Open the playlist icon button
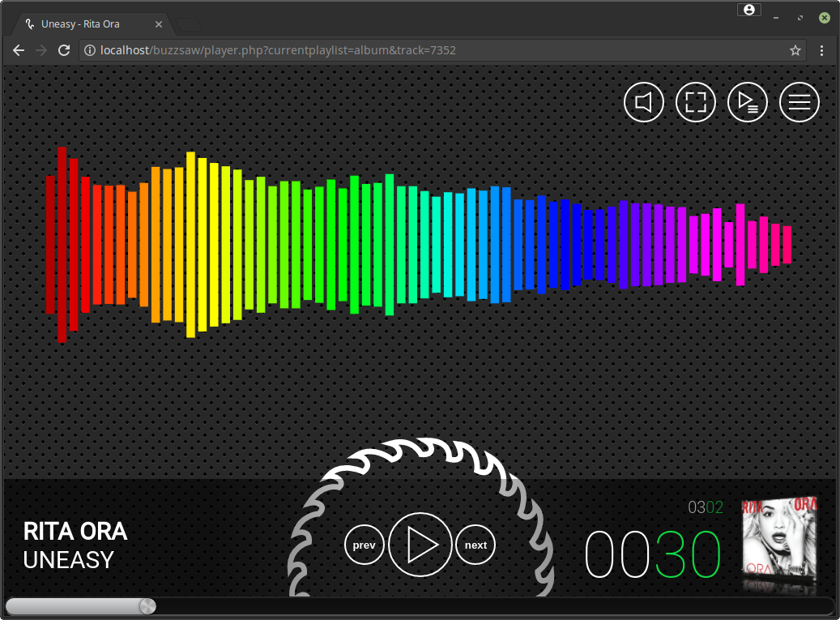 [x=748, y=102]
